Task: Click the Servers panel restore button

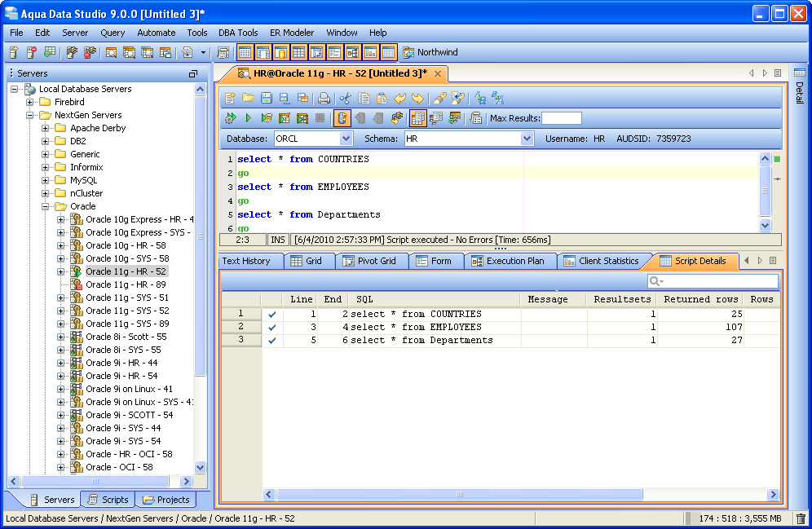Action: tap(192, 73)
